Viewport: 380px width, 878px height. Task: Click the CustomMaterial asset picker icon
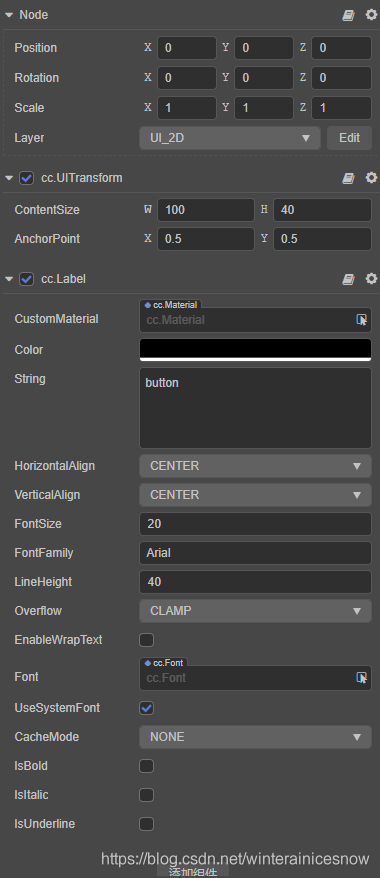click(362, 320)
